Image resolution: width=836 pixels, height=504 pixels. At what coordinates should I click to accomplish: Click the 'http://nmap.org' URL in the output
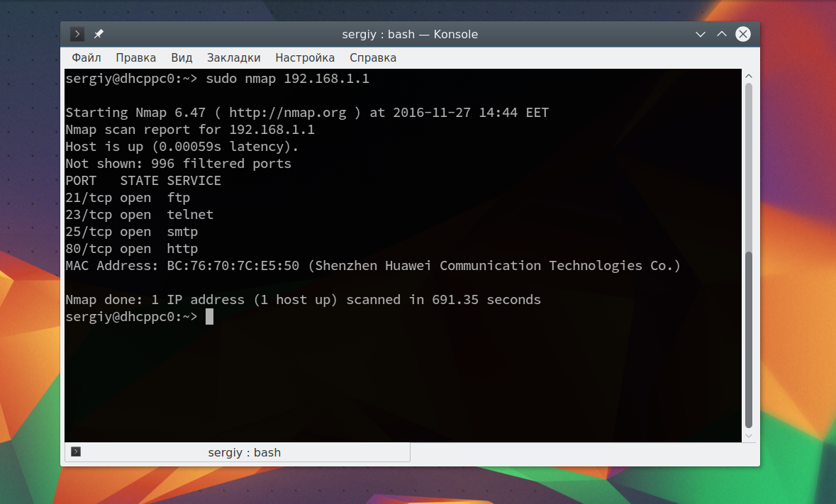pos(287,113)
